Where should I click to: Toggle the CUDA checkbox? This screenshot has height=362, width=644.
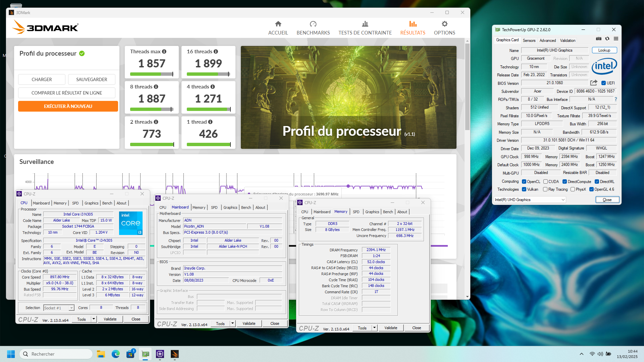[545, 182]
